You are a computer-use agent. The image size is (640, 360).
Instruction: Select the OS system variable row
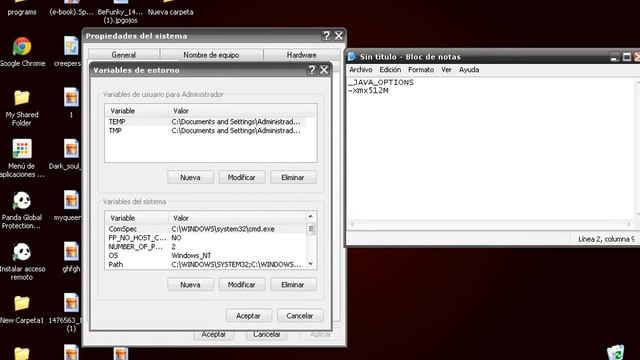click(x=206, y=256)
